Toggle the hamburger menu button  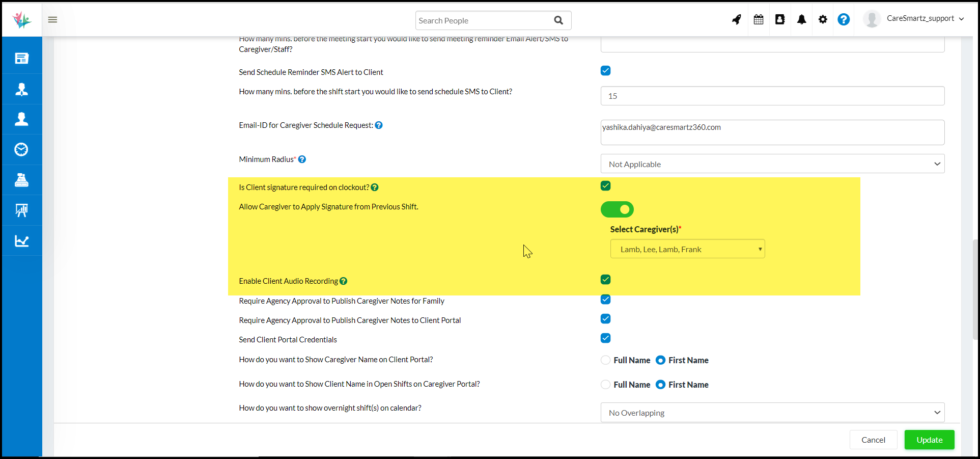52,19
